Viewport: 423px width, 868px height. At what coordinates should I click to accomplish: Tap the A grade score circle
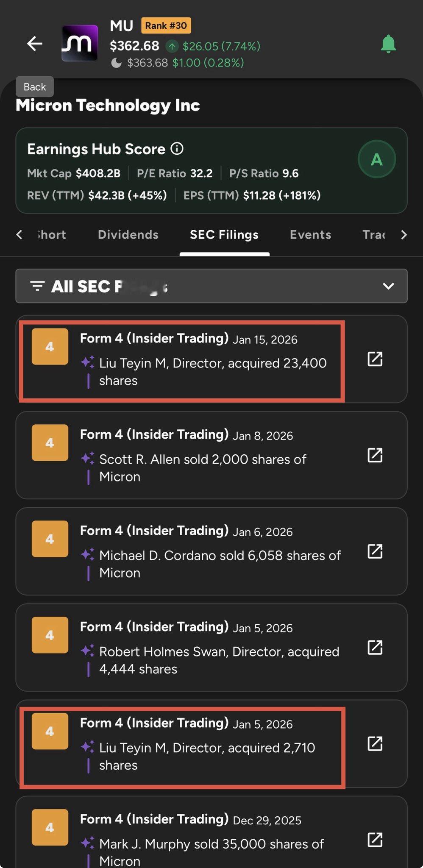point(376,159)
